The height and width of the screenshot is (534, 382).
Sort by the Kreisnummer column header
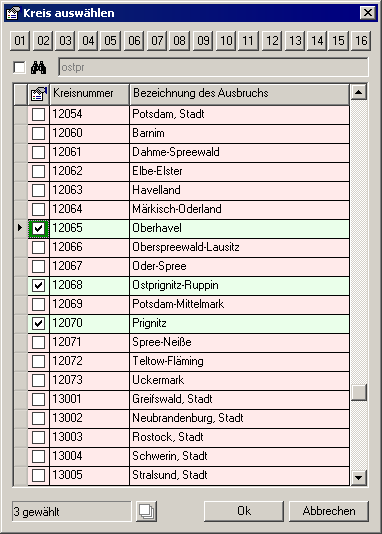tap(90, 94)
